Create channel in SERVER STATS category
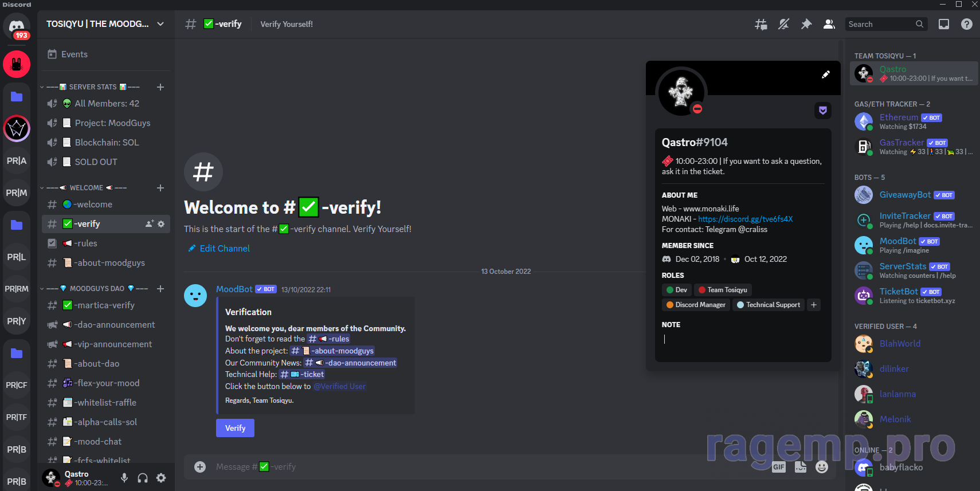980x491 pixels. pos(160,87)
